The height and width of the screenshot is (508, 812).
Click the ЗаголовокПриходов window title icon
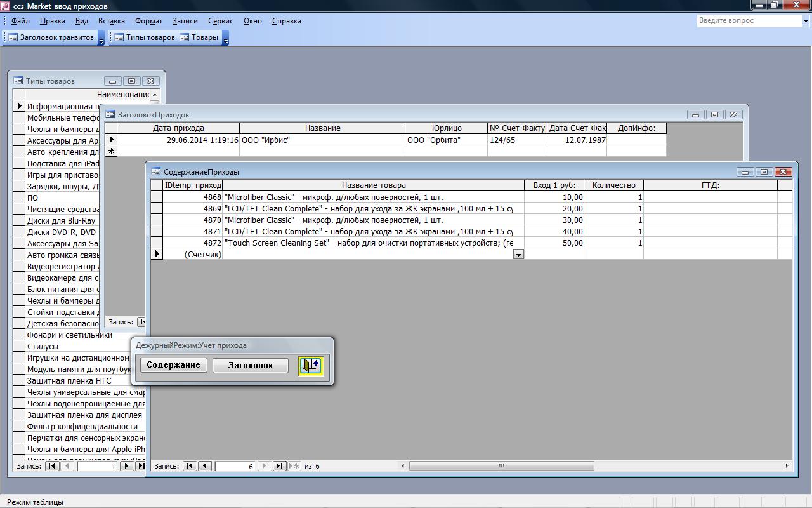click(x=110, y=114)
